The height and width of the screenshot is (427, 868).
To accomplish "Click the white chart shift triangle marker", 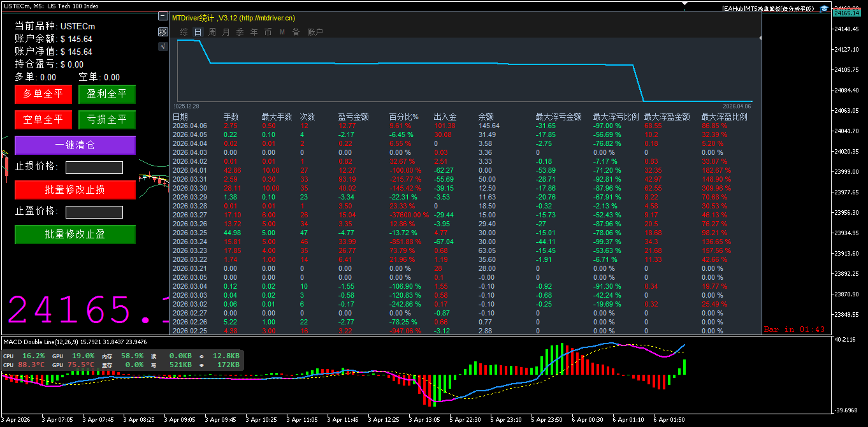I will pyautogui.click(x=686, y=3).
